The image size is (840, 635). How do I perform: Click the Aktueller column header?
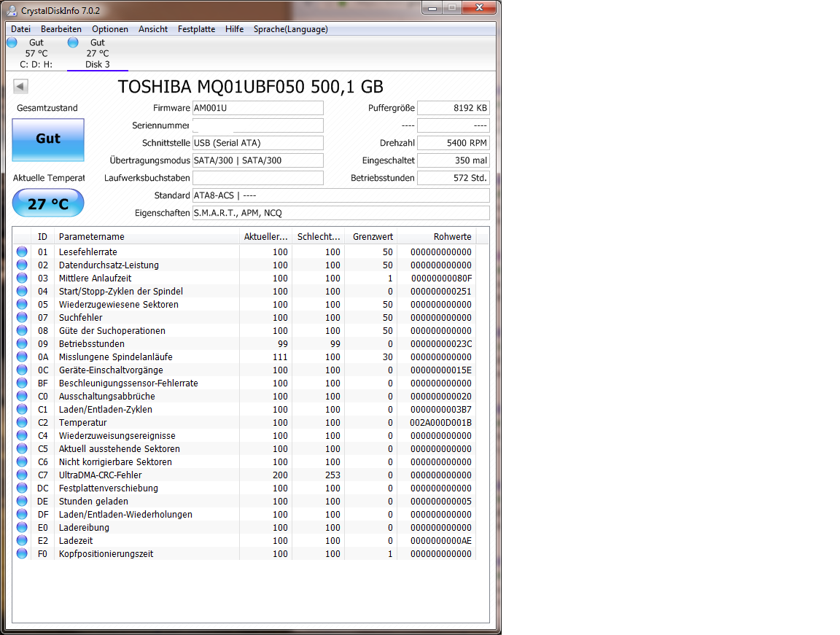(x=265, y=237)
